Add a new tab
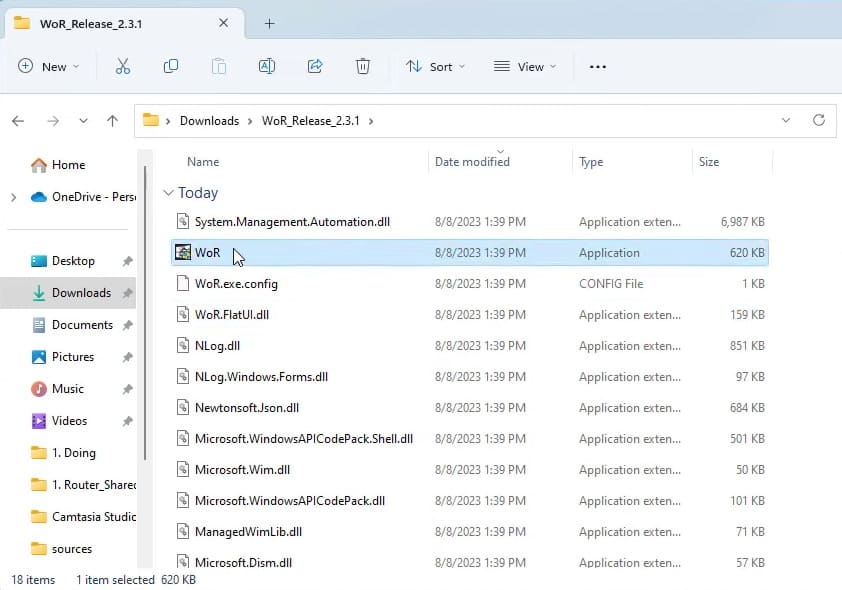 coord(269,23)
